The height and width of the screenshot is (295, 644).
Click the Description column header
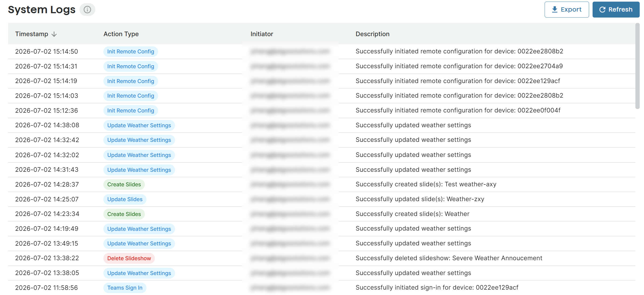pos(372,34)
